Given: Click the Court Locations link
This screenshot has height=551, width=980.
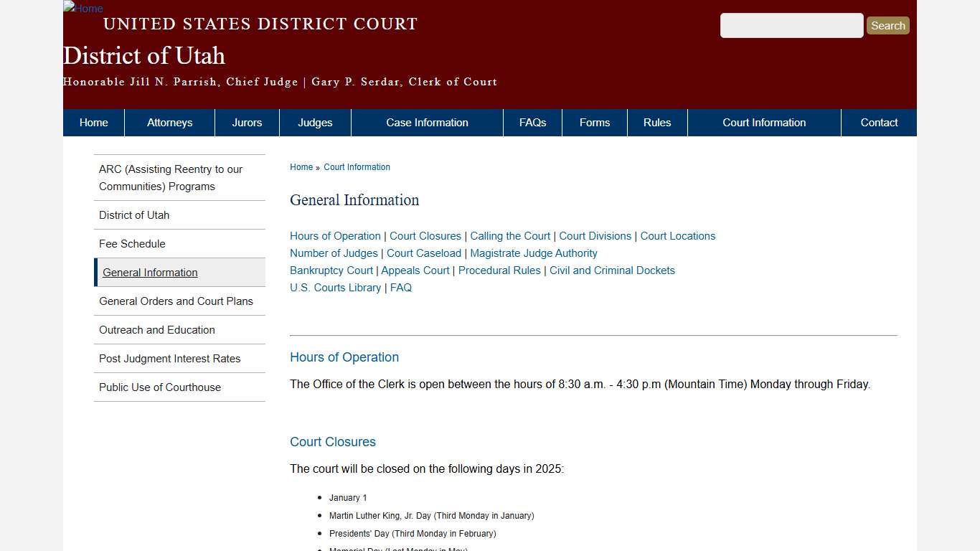Looking at the screenshot, I should point(677,236).
